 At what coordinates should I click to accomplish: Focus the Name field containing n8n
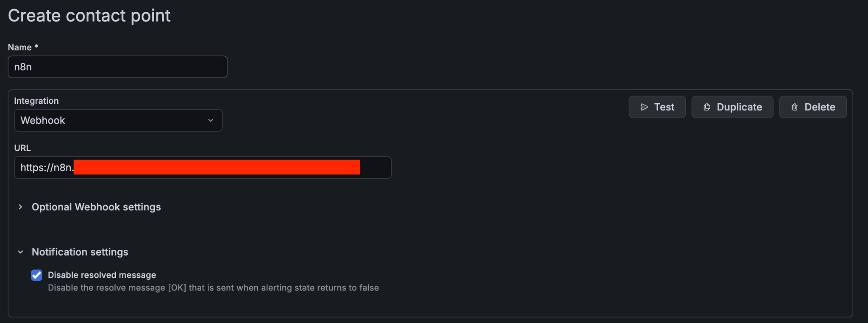point(117,67)
